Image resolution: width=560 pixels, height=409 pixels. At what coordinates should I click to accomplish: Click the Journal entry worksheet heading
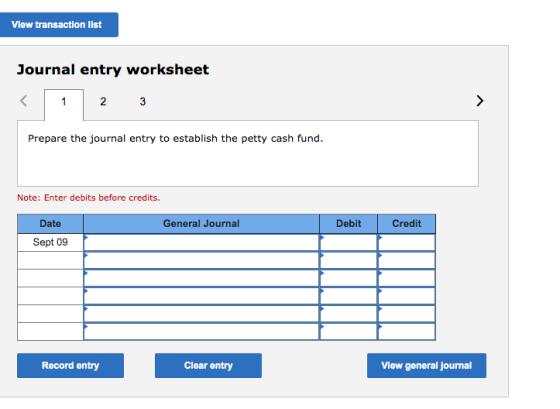pos(113,70)
